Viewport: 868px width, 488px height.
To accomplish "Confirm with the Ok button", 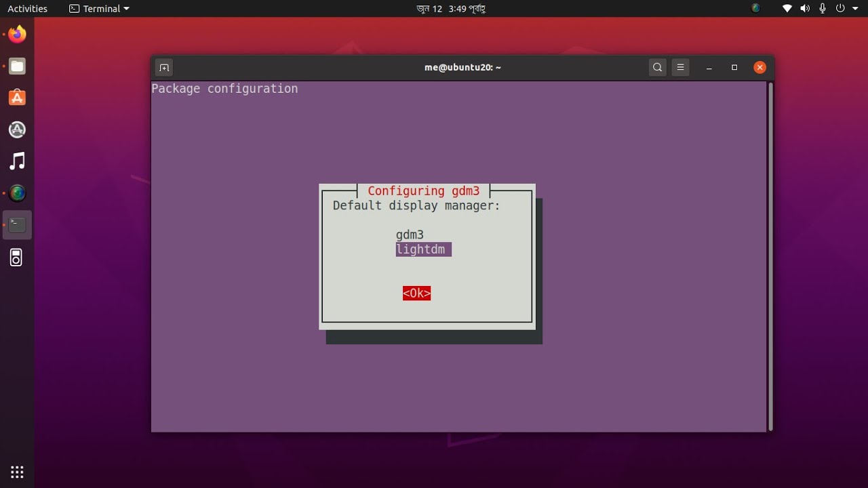I will click(416, 293).
